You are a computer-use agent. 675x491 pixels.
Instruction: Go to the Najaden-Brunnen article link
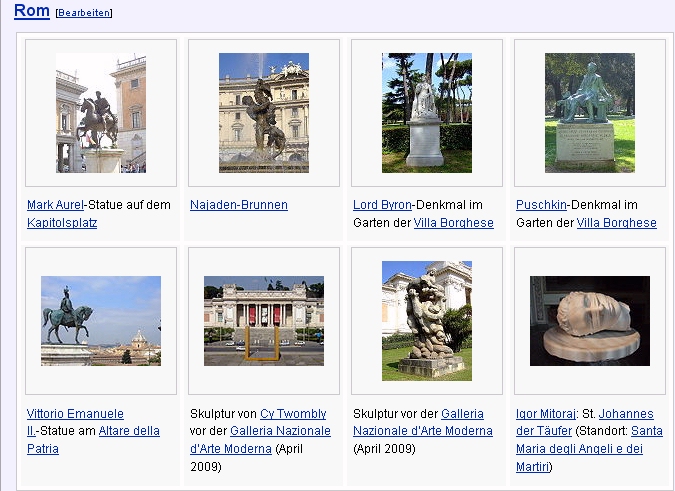coord(239,205)
